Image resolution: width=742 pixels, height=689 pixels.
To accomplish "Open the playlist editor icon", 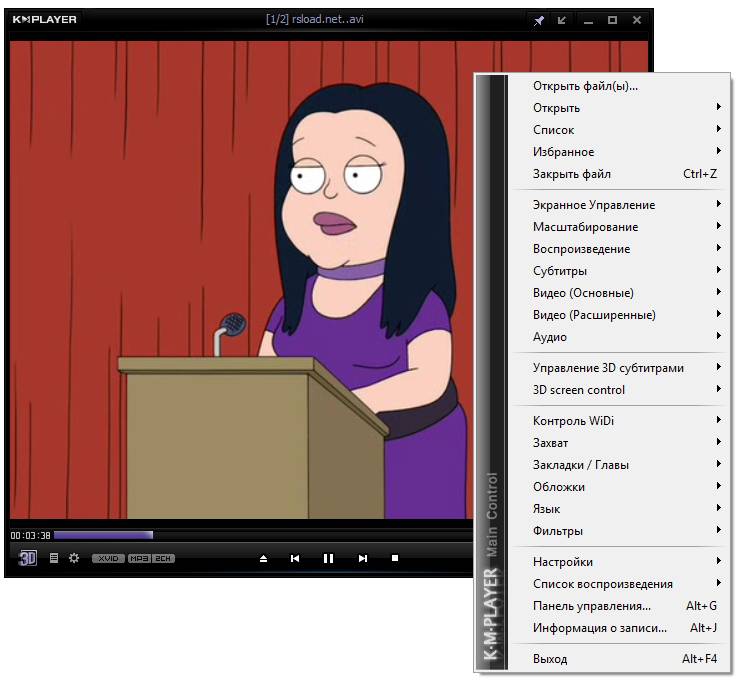I will (54, 558).
